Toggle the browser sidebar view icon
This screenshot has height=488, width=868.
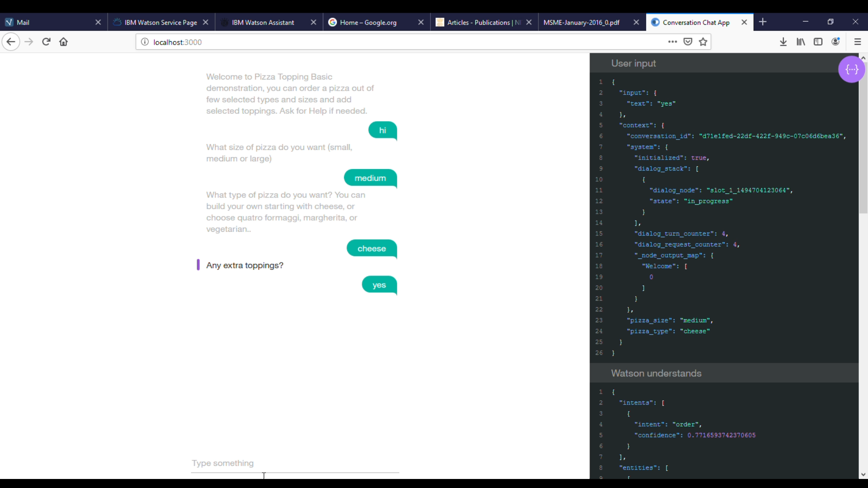(x=818, y=42)
